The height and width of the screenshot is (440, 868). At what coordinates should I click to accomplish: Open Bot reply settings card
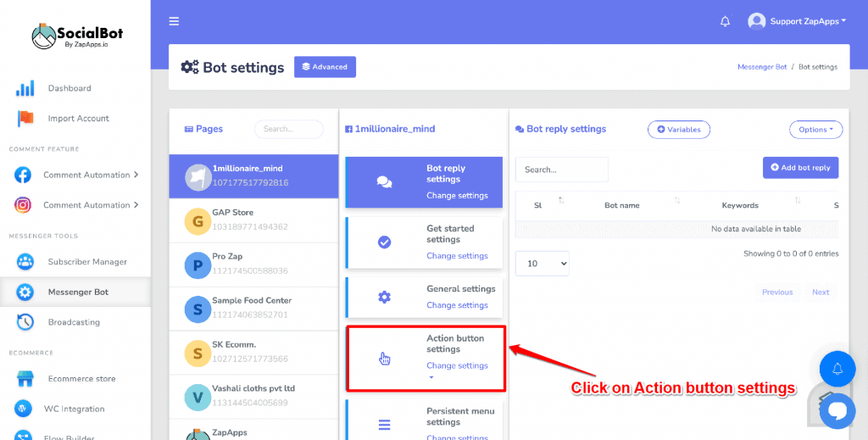(x=424, y=182)
